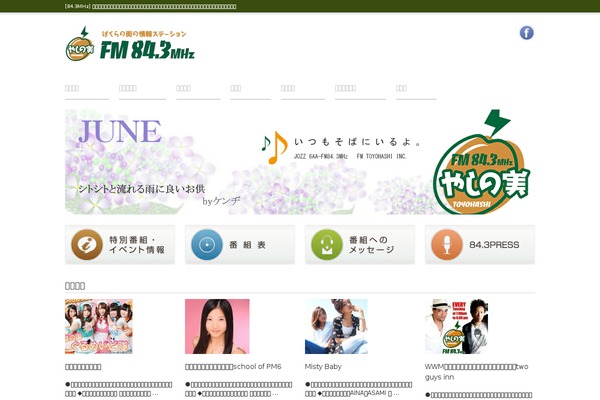This screenshot has width=600, height=400.
Task: Click the blue disc program schedule icon
Action: [x=207, y=245]
